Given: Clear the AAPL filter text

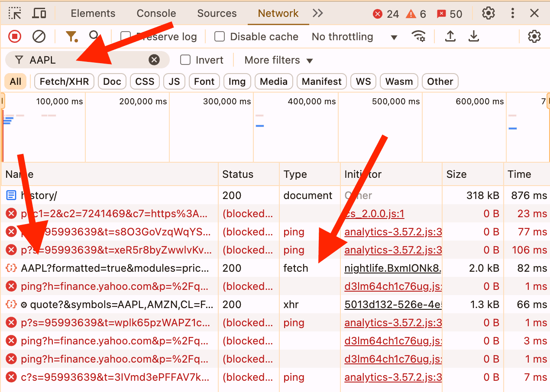Looking at the screenshot, I should pyautogui.click(x=154, y=60).
